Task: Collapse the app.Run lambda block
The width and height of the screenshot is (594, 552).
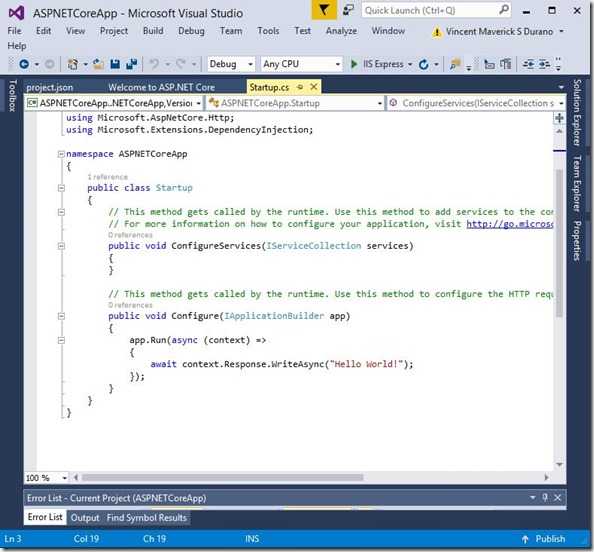Action: (x=61, y=340)
